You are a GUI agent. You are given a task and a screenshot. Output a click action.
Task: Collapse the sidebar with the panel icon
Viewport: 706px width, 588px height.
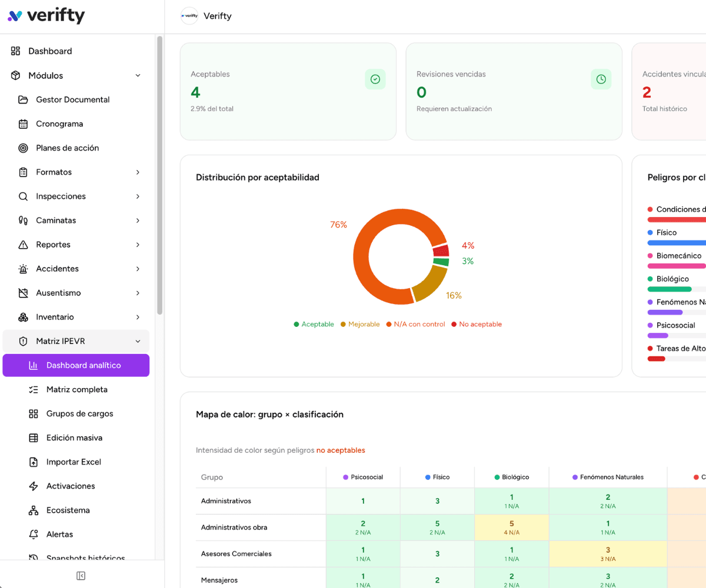(x=81, y=576)
